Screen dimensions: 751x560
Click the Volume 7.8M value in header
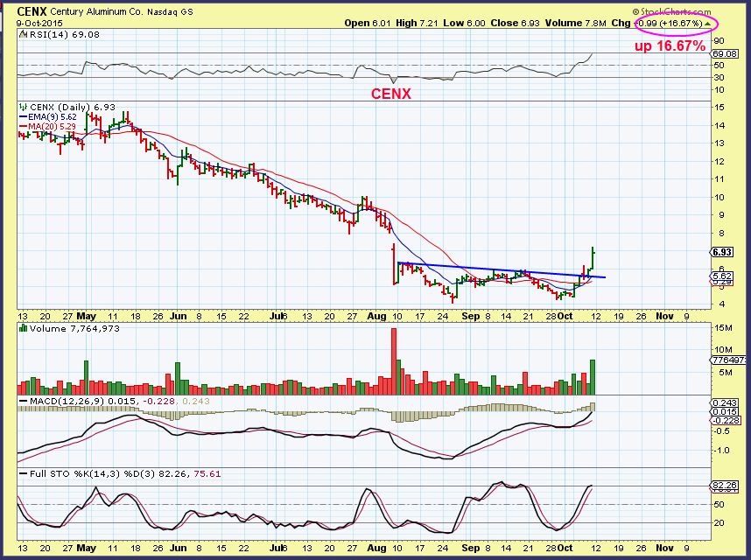tap(575, 23)
